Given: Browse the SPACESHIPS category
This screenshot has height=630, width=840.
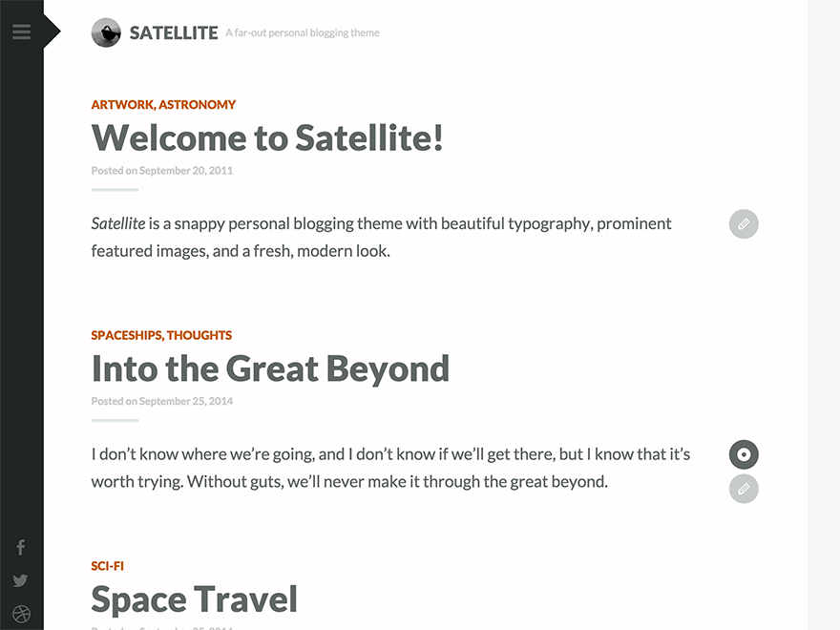Looking at the screenshot, I should pos(126,335).
